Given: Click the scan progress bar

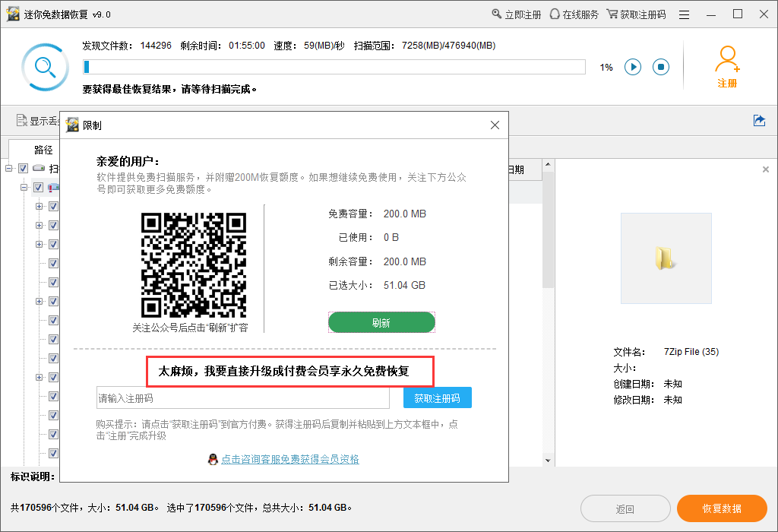Looking at the screenshot, I should click(334, 67).
